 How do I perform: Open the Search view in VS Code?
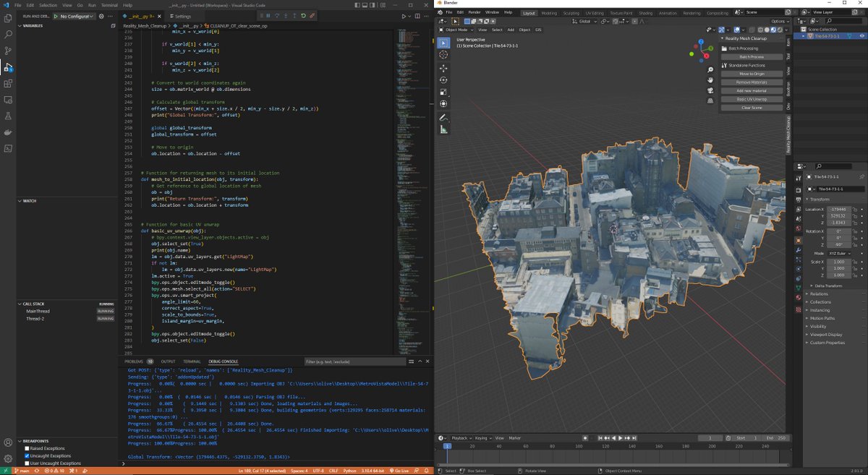8,34
